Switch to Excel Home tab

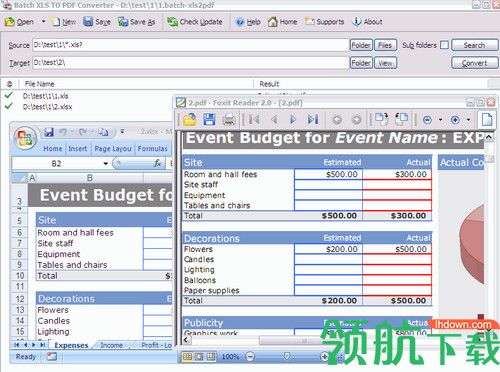53,149
